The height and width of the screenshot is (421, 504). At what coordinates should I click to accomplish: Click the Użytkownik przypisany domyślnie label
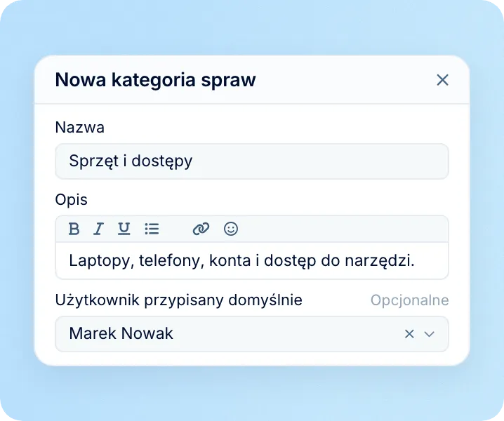(x=179, y=300)
